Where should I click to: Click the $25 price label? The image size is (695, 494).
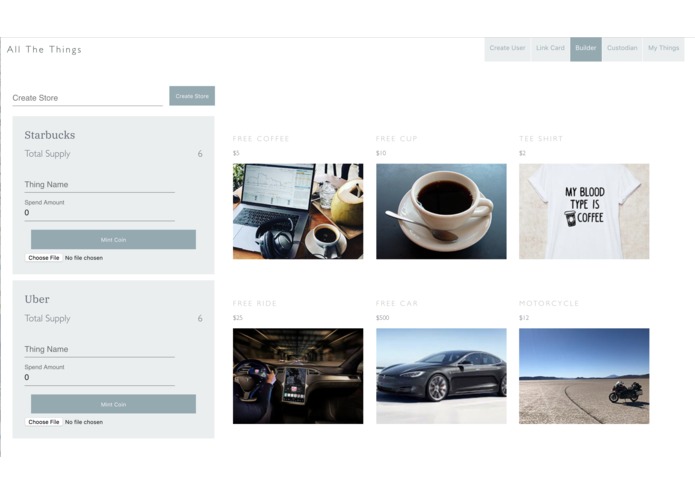coord(238,318)
